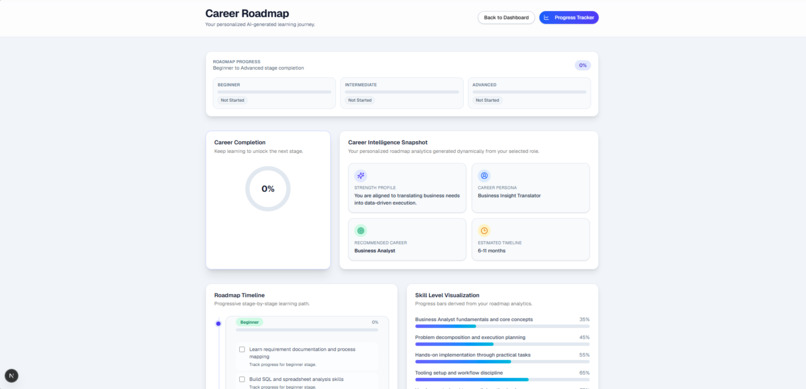The width and height of the screenshot is (806, 389).
Task: Click the Beginner timeline dot marker
Action: click(218, 324)
